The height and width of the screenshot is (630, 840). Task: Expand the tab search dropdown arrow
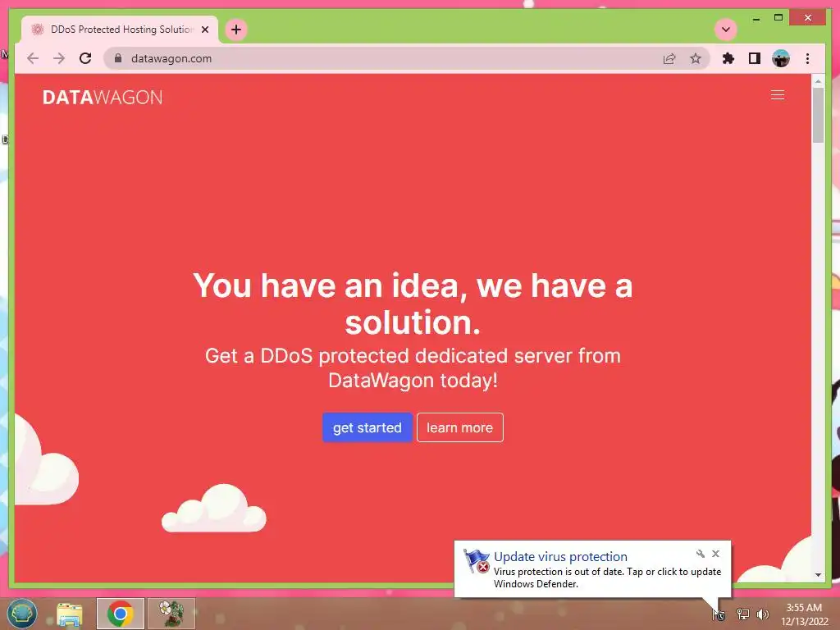[726, 30]
